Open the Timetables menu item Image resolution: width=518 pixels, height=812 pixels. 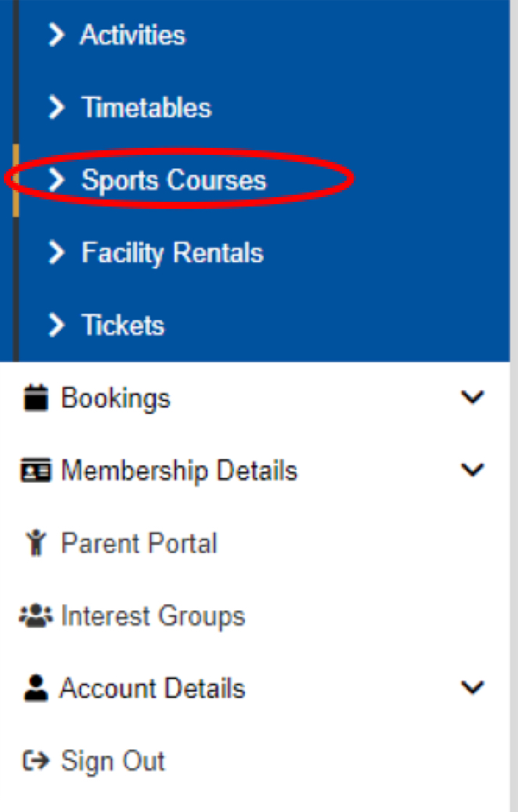click(x=146, y=108)
